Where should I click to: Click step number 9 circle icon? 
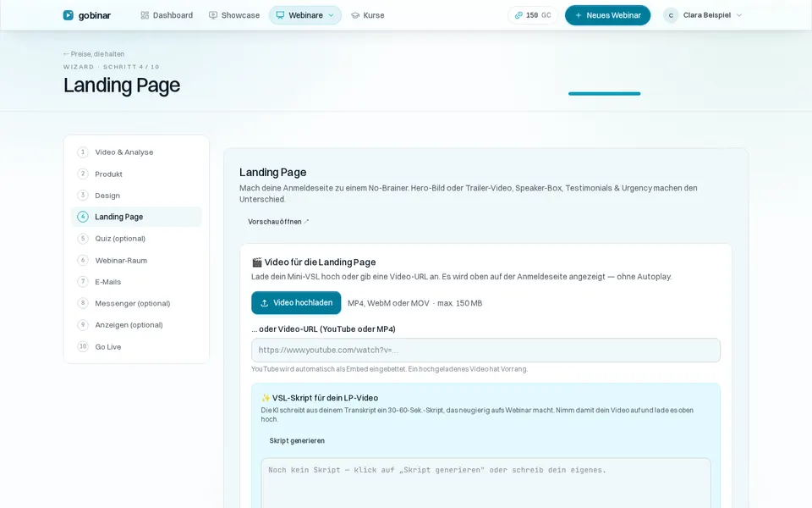[83, 325]
